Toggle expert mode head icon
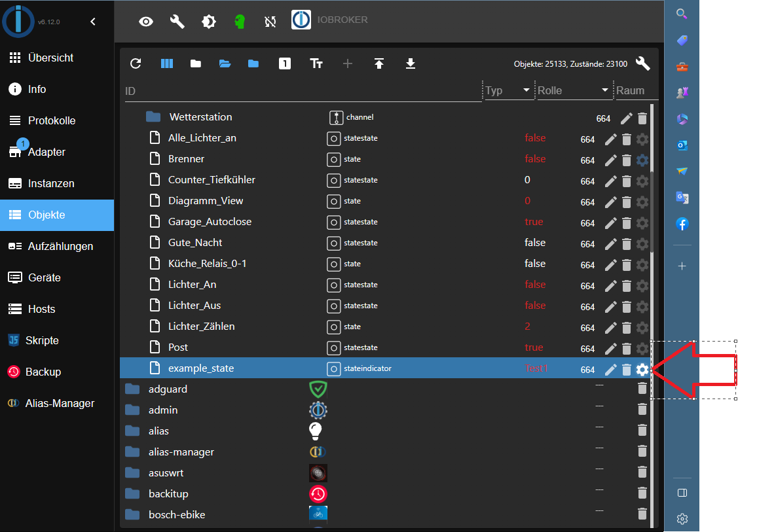757x532 pixels. pyautogui.click(x=240, y=22)
